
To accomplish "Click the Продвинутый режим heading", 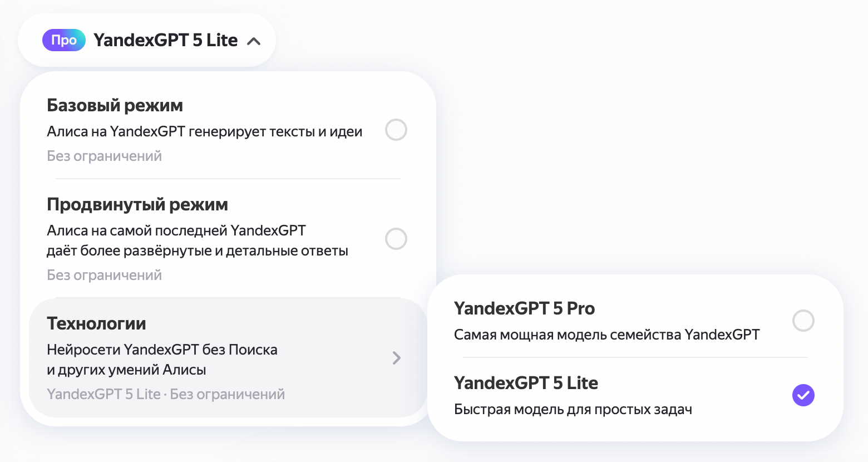I will pyautogui.click(x=137, y=204).
